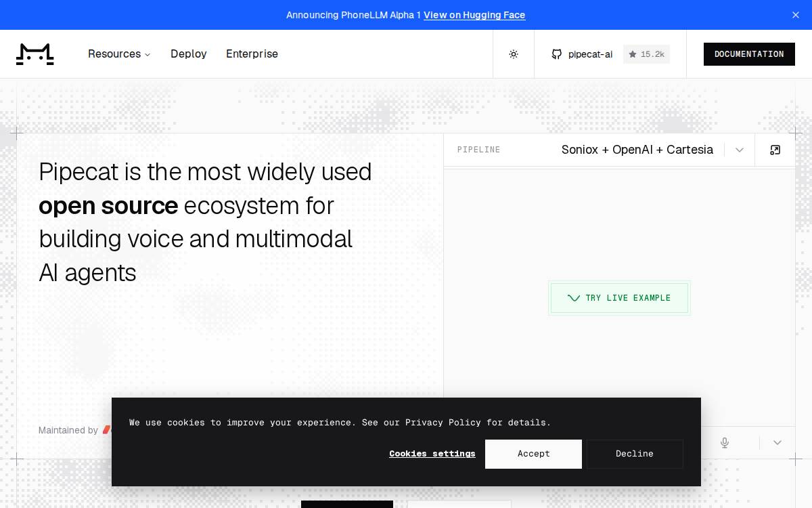Open the DOCUMENTATION button
Image resolution: width=812 pixels, height=508 pixels.
point(749,54)
